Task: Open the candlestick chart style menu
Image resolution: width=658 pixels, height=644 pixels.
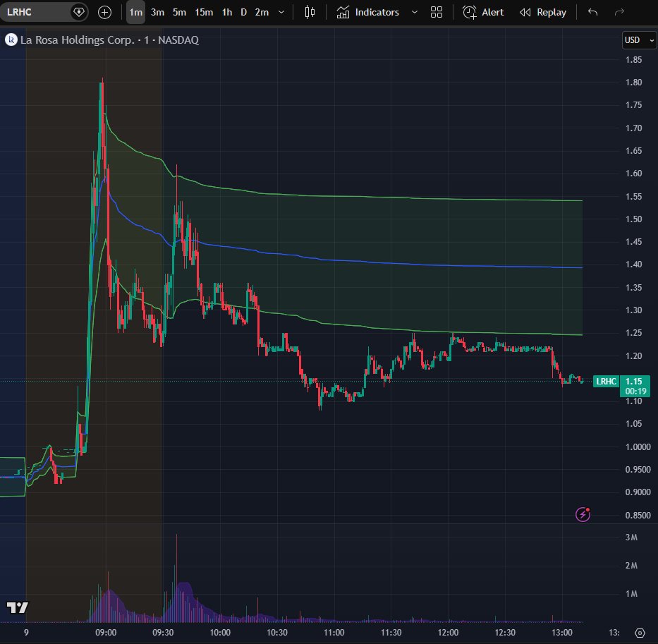Action: click(x=310, y=12)
